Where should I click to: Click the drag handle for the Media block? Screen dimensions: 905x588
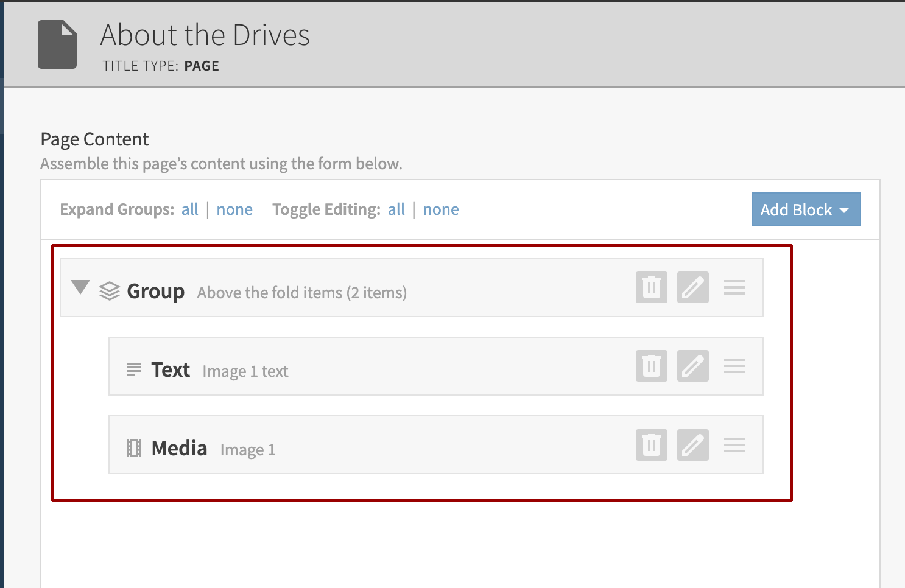pyautogui.click(x=734, y=445)
